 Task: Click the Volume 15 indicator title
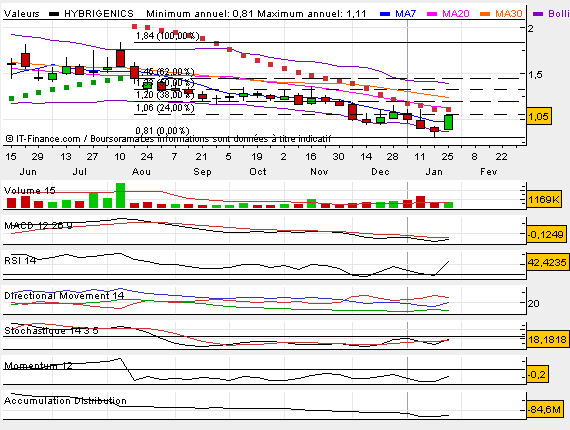29,190
